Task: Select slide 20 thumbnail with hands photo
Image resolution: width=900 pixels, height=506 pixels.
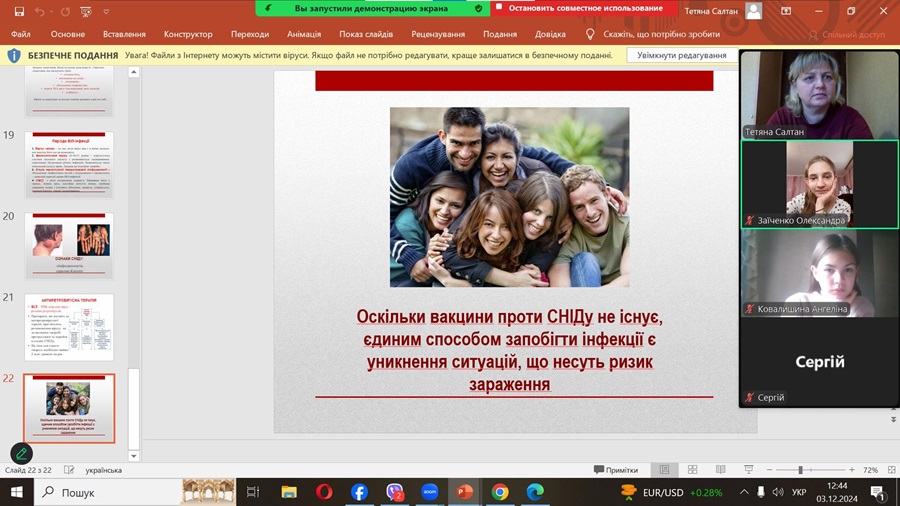Action: tap(69, 246)
